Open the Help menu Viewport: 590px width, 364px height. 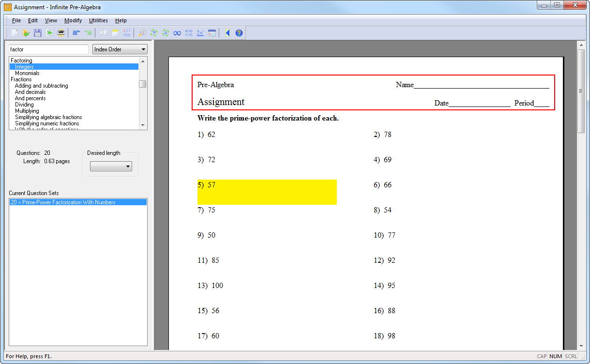coord(121,20)
